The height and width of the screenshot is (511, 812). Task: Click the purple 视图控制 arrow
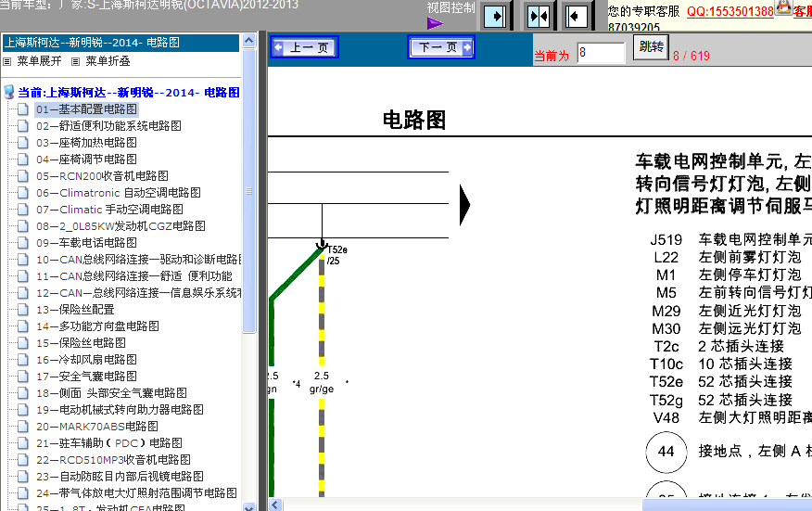435,23
